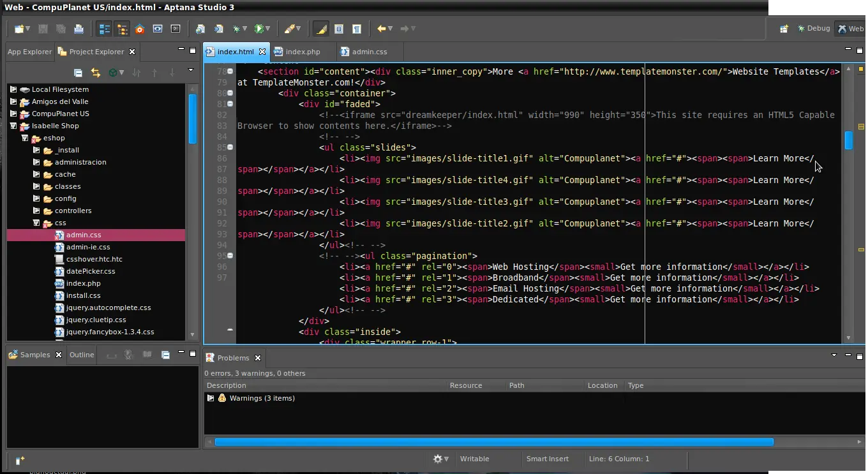868x474 pixels.
Task: Switch to the App Explorer tab
Action: pos(29,52)
